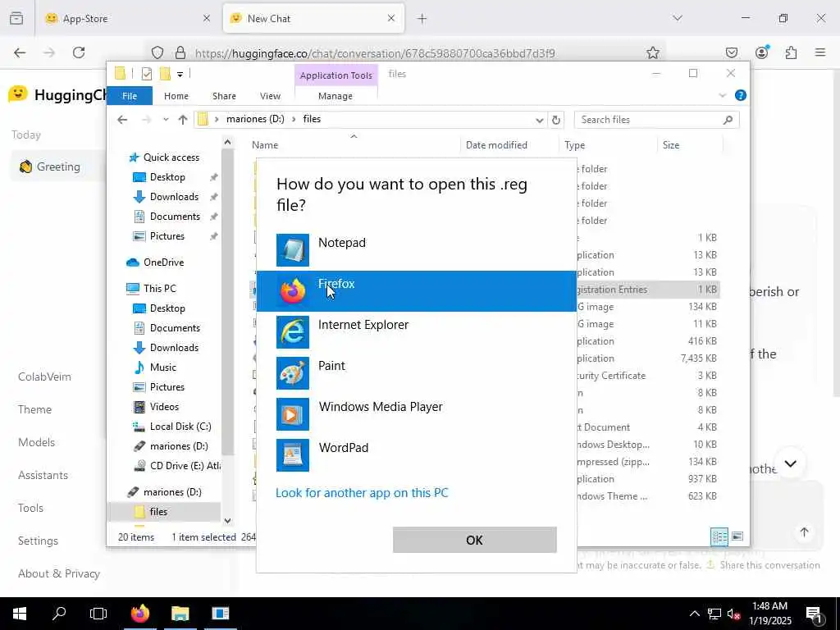Open Assistants in HuggingChat sidebar
Viewport: 840px width, 630px height.
43,475
